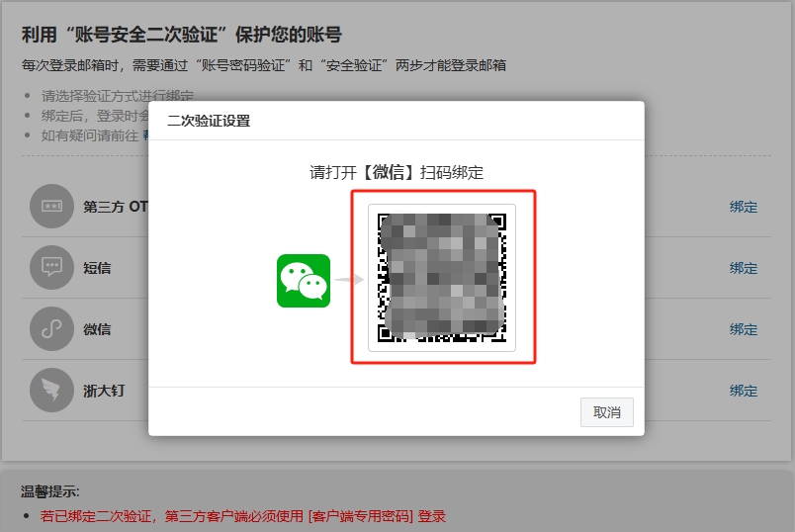The height and width of the screenshot is (532, 795).
Task: Click the third-party OTP method icon
Action: tap(51, 207)
